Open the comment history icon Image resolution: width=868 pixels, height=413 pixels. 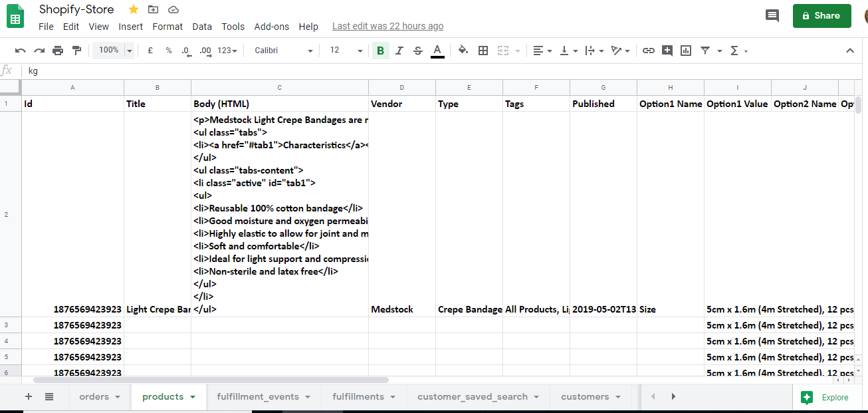[772, 15]
